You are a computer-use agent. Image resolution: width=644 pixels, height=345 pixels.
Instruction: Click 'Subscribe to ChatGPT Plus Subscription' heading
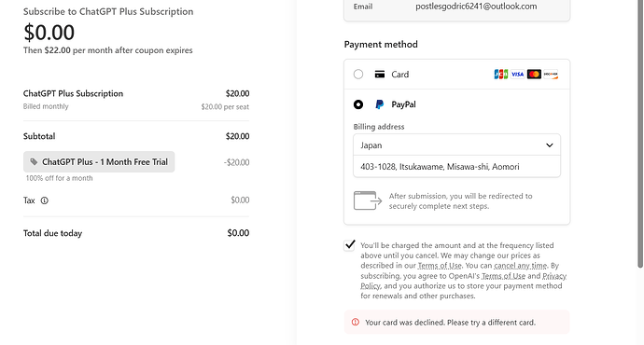(108, 11)
